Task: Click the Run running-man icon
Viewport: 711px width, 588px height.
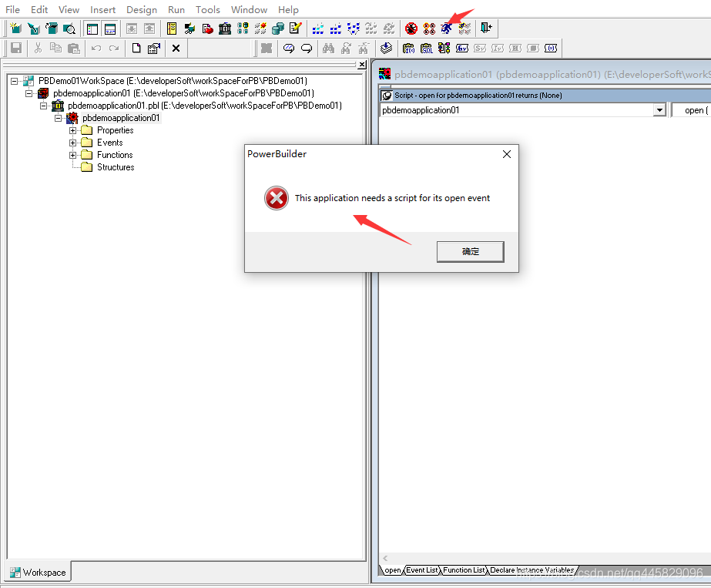Action: tap(447, 29)
